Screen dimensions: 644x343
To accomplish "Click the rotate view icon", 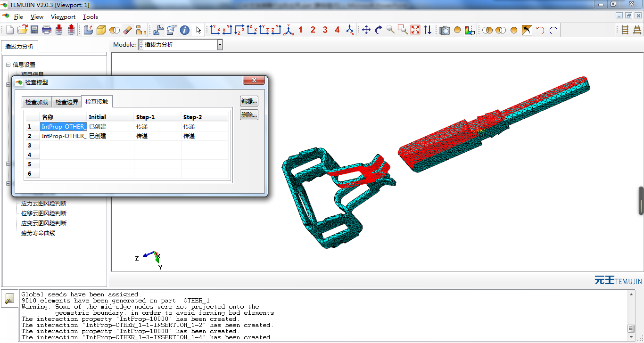I will click(x=378, y=30).
